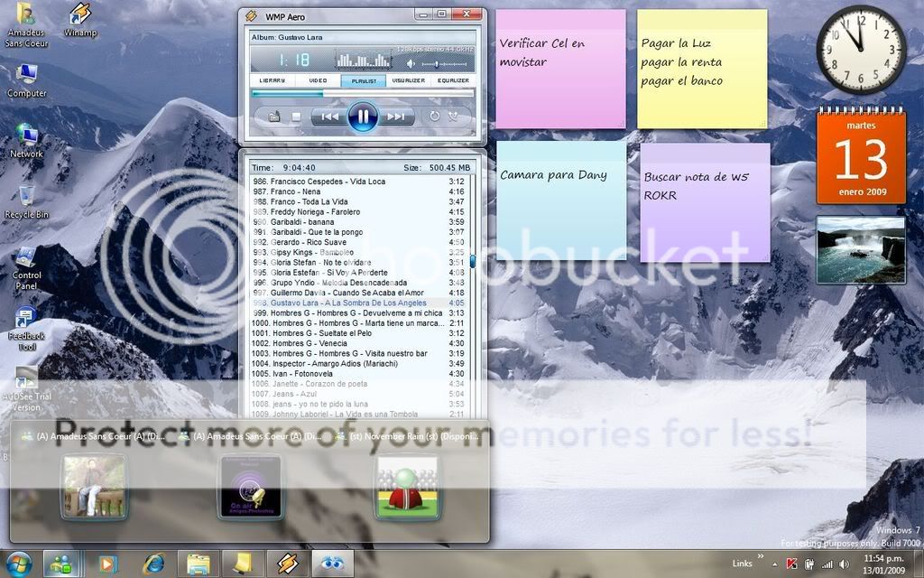924x578 pixels.
Task: Click Windows Live Messenger taskbar button
Action: (60, 564)
